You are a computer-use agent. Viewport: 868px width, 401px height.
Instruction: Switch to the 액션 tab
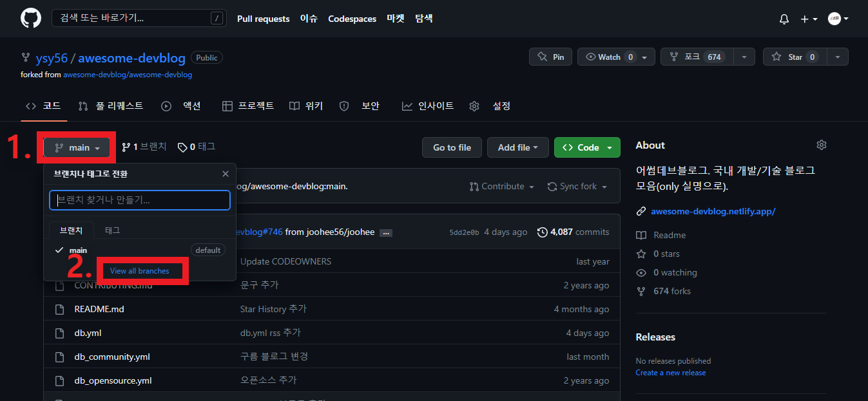(181, 106)
